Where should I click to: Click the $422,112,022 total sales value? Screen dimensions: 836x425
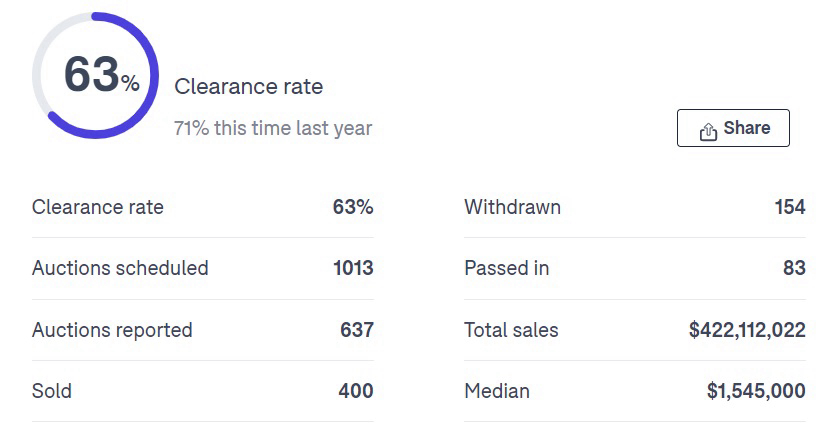click(747, 330)
